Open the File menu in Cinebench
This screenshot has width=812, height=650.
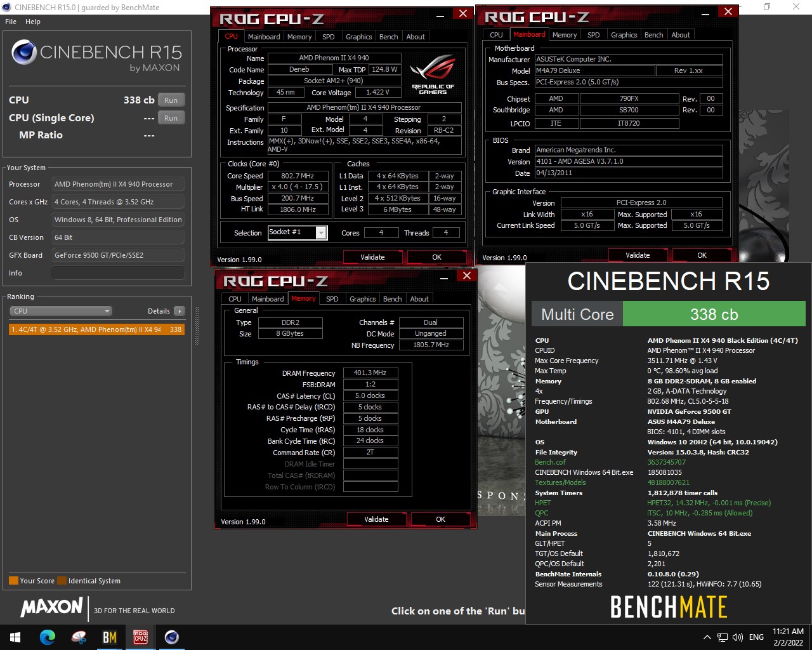11,22
